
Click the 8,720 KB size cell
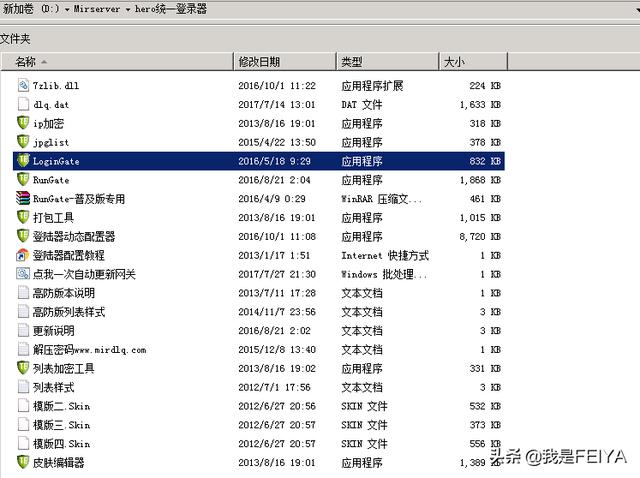point(480,236)
